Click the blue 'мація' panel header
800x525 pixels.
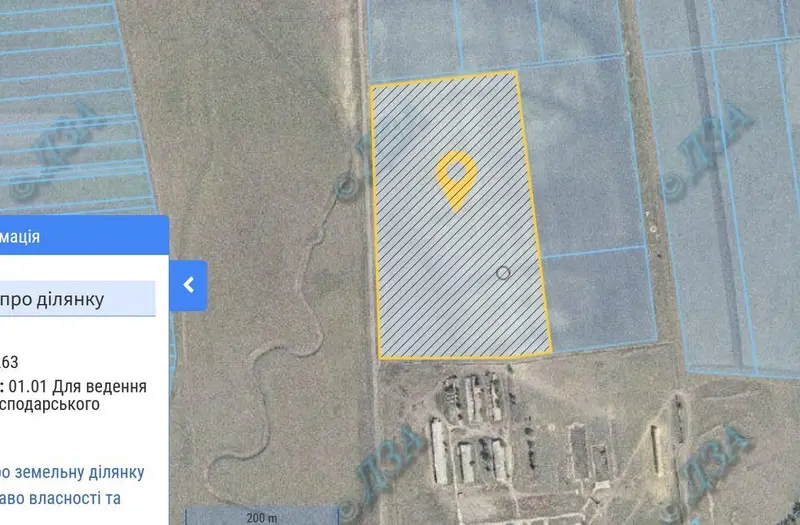[x=84, y=236]
